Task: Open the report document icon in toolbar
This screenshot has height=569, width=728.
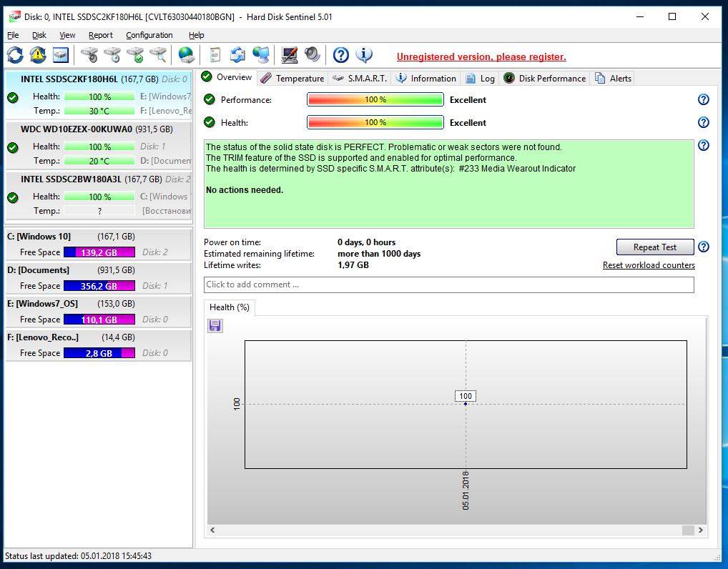Action: (215, 55)
